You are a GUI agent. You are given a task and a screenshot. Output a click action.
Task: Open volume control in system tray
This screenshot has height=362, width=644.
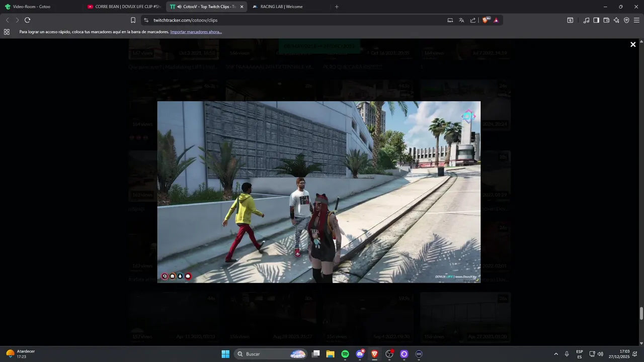600,354
